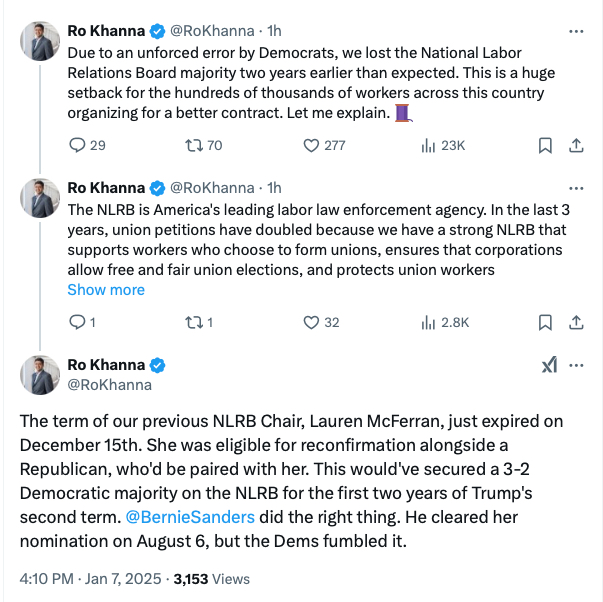
Task: Share the second tweet about the NLRB
Action: tap(576, 322)
